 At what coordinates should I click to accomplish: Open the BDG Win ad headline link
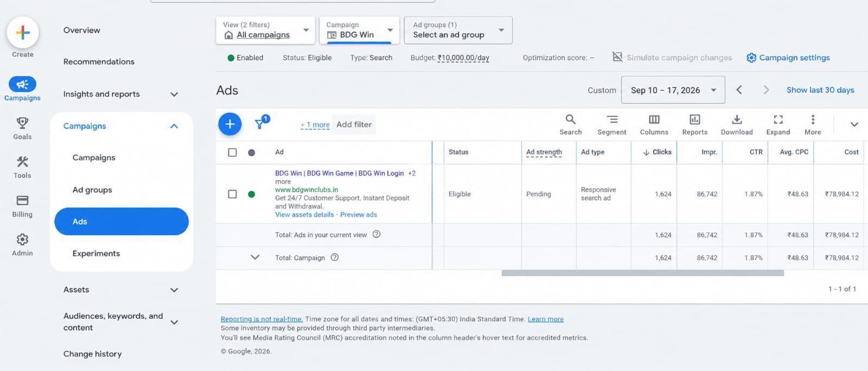tap(340, 173)
